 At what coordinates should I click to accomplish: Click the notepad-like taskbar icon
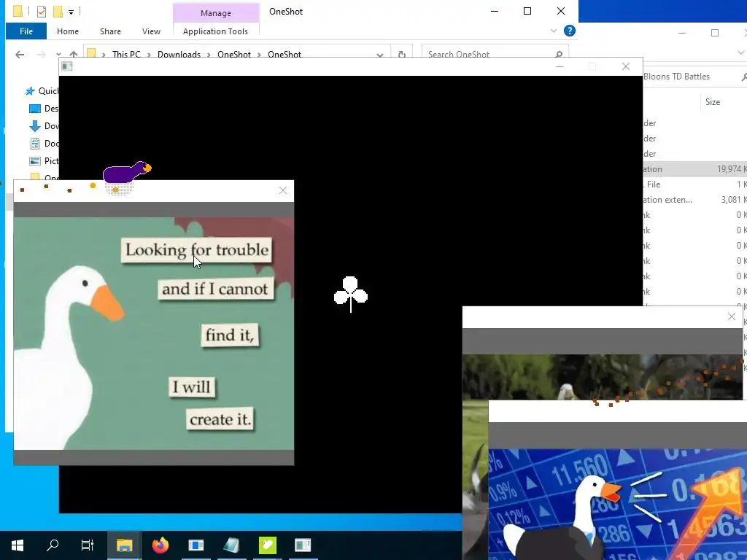[x=231, y=545]
